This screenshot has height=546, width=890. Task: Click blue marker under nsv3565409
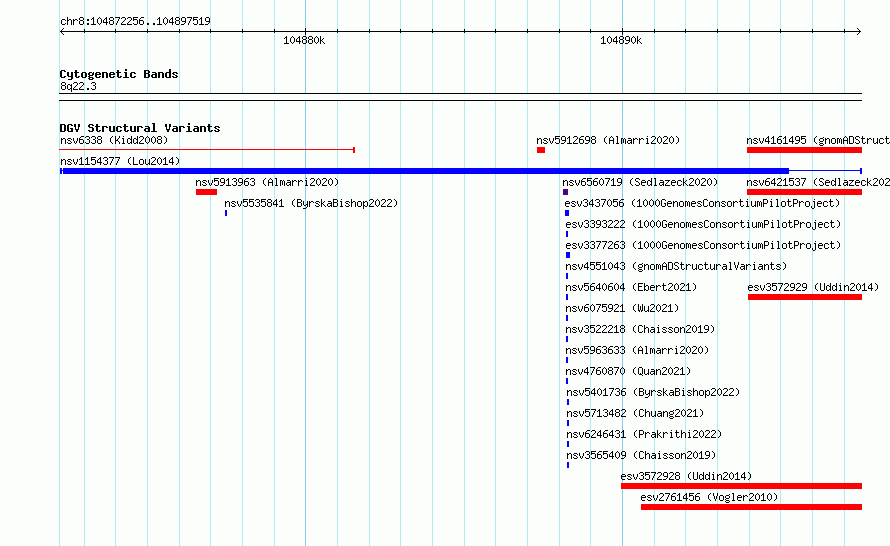tap(568, 465)
